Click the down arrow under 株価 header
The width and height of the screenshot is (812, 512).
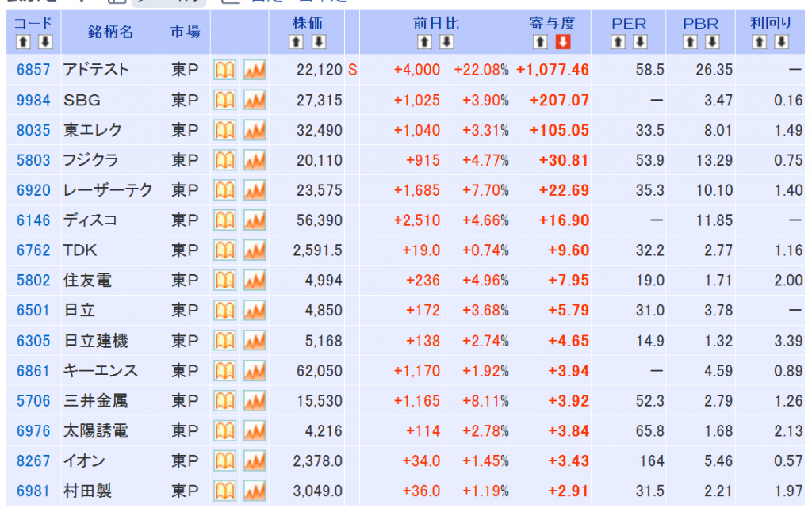click(319, 42)
